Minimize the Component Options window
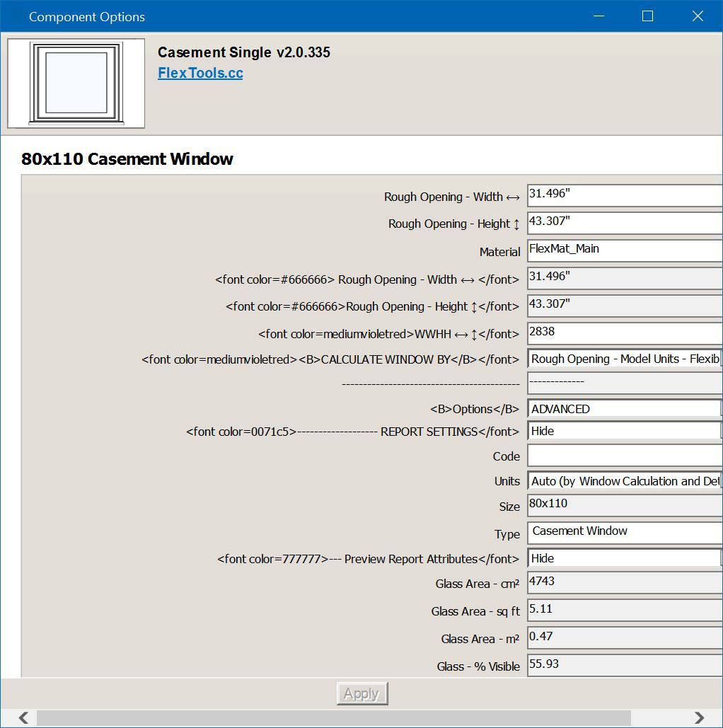This screenshot has width=723, height=728. [x=598, y=16]
